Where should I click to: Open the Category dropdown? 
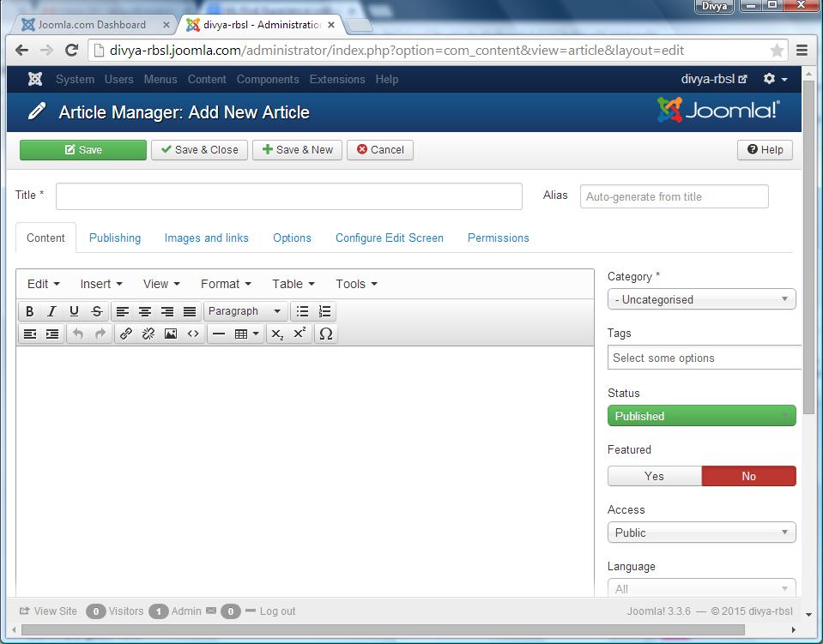701,299
